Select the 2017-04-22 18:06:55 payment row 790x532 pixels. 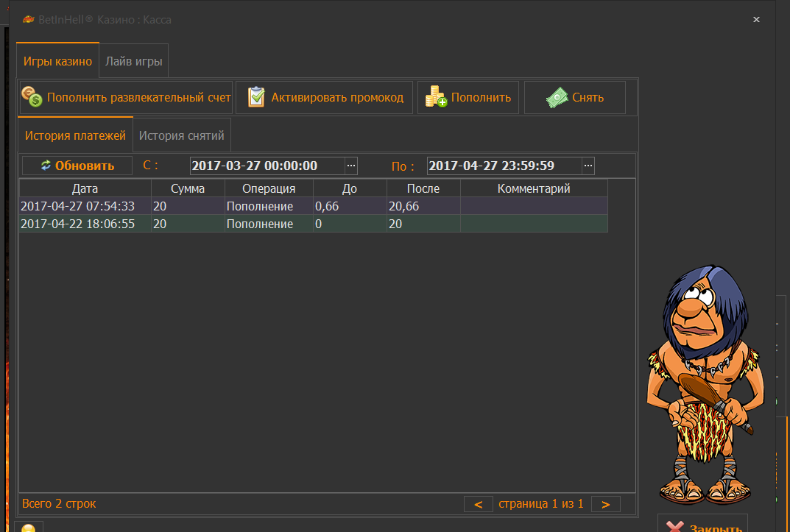pos(77,224)
